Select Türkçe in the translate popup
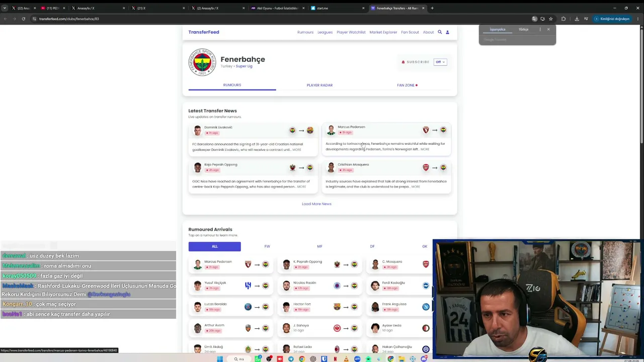This screenshot has width=644, height=362. pyautogui.click(x=523, y=30)
